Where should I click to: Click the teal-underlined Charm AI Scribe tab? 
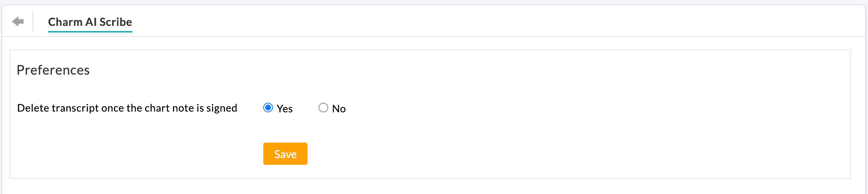tap(90, 22)
